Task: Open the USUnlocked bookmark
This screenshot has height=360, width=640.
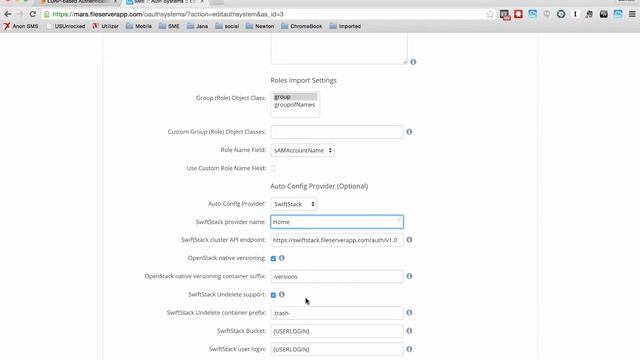Action: coord(66,26)
